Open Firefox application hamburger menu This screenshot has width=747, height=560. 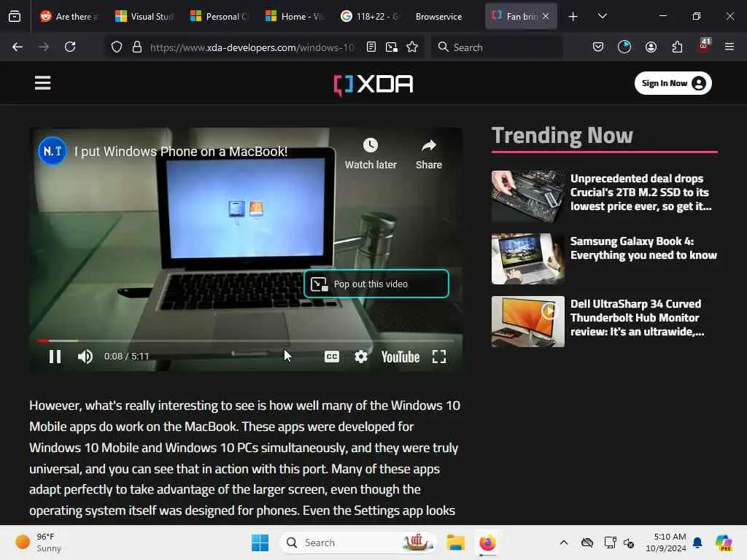pos(729,47)
